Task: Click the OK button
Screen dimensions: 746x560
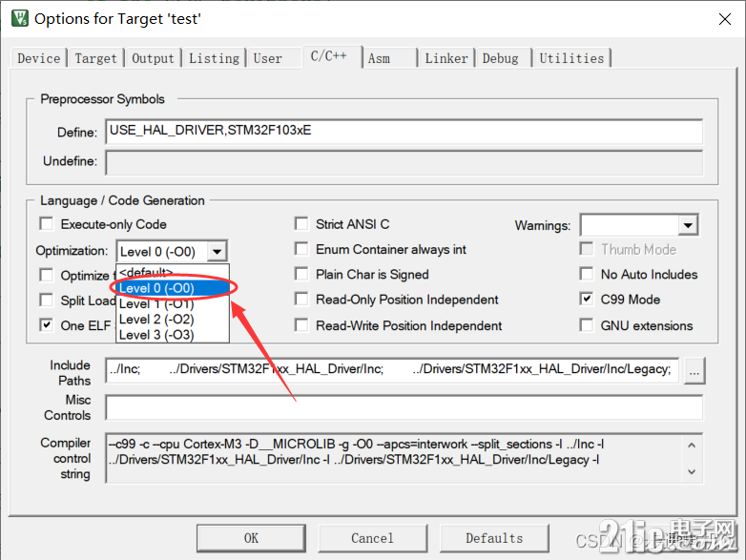Action: tap(251, 538)
